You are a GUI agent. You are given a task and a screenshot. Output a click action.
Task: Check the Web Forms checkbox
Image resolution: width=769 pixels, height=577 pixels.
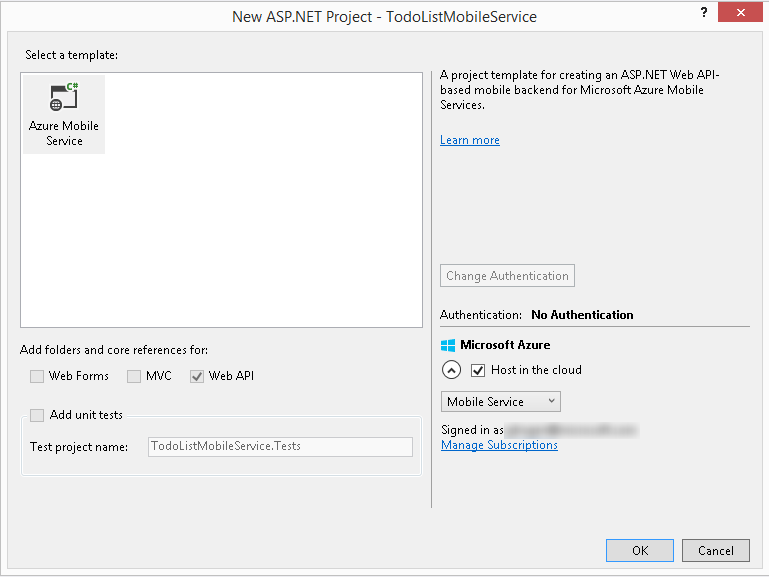[x=37, y=376]
